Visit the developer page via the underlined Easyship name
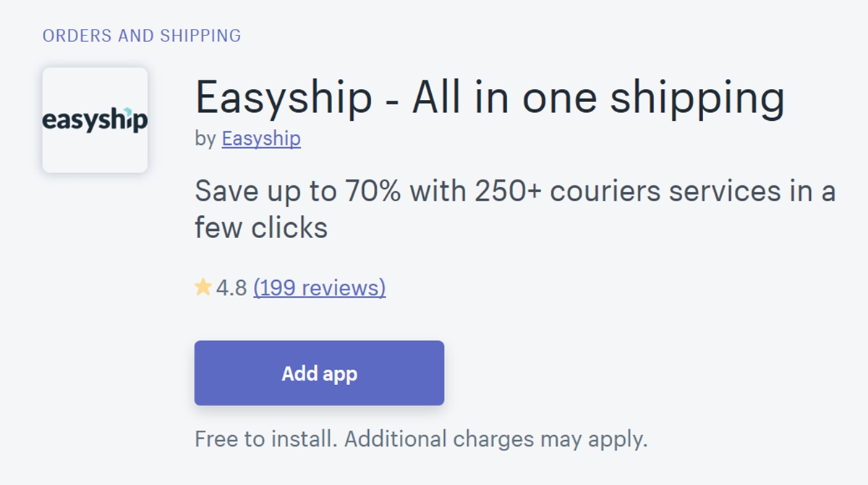 261,138
